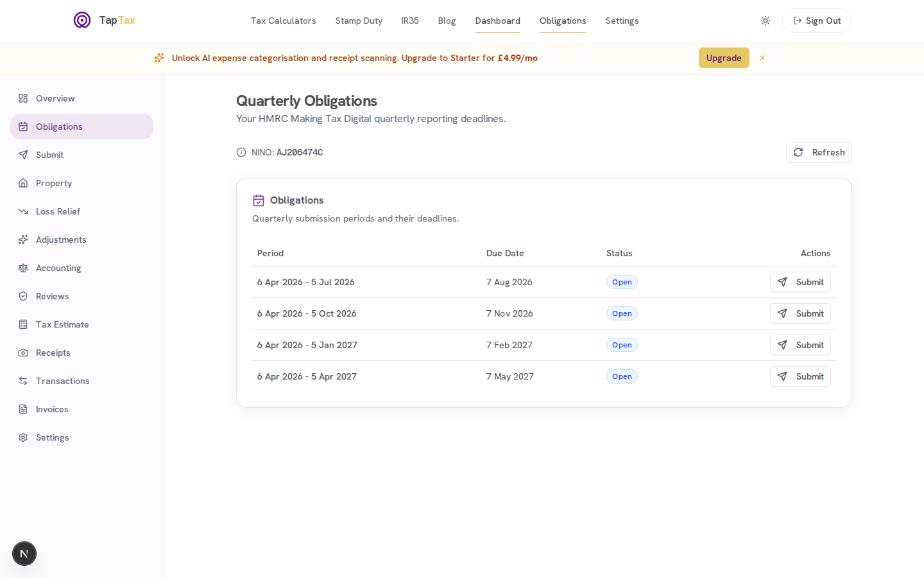Go to the IR35 nav item
The height and width of the screenshot is (578, 924).
click(410, 21)
